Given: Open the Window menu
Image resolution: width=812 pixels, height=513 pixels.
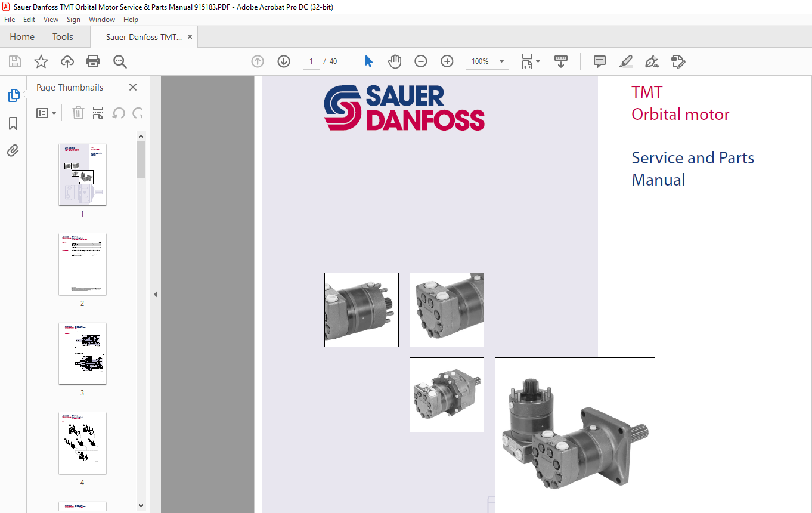Looking at the screenshot, I should click(102, 20).
